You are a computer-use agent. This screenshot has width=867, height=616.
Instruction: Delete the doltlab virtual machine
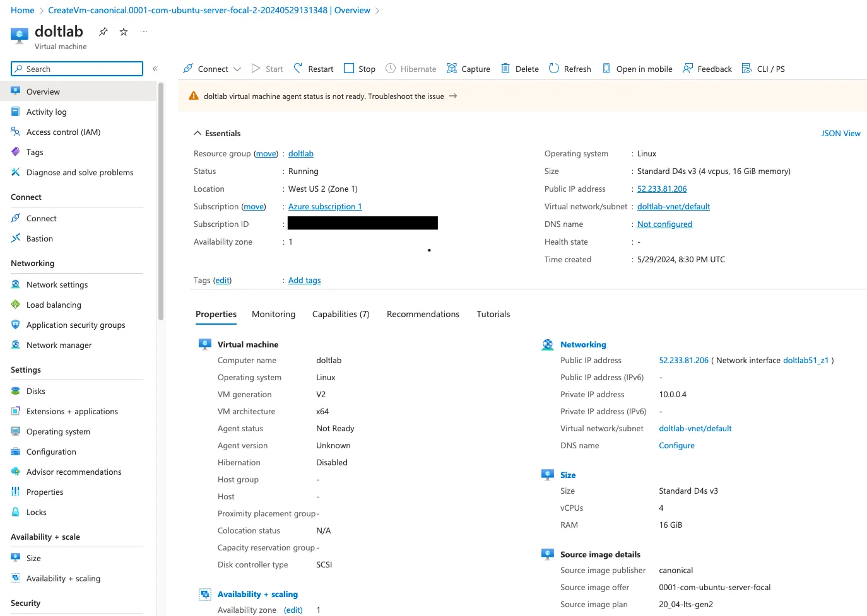pyautogui.click(x=519, y=68)
